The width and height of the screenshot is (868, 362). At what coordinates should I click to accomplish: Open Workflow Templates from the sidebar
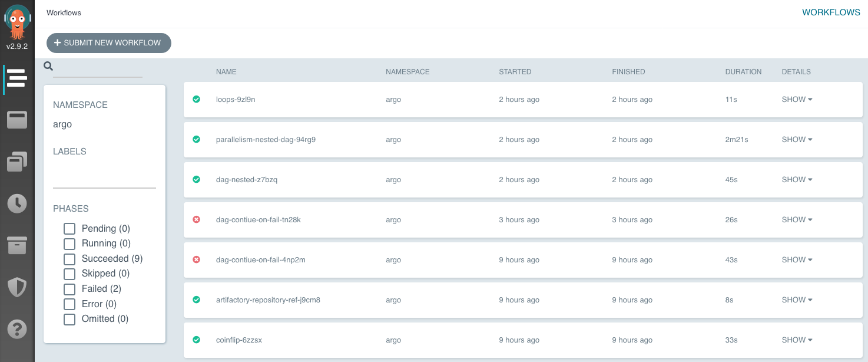pos(17,120)
